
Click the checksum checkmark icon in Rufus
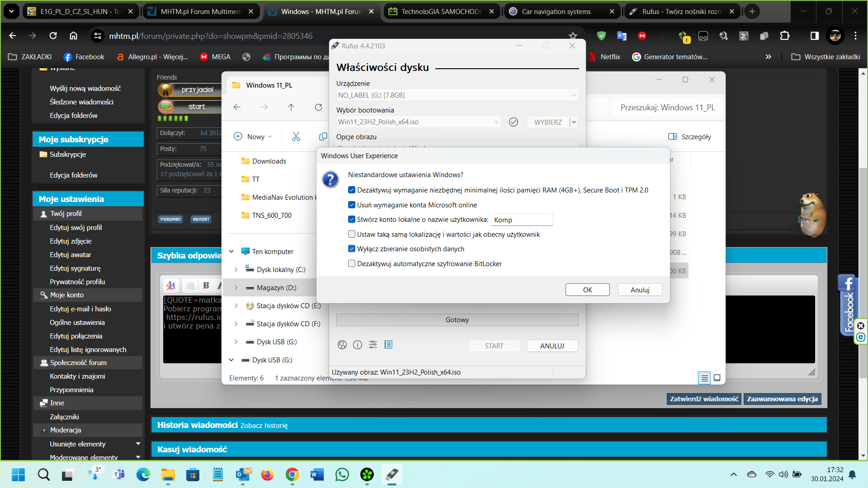pos(514,122)
